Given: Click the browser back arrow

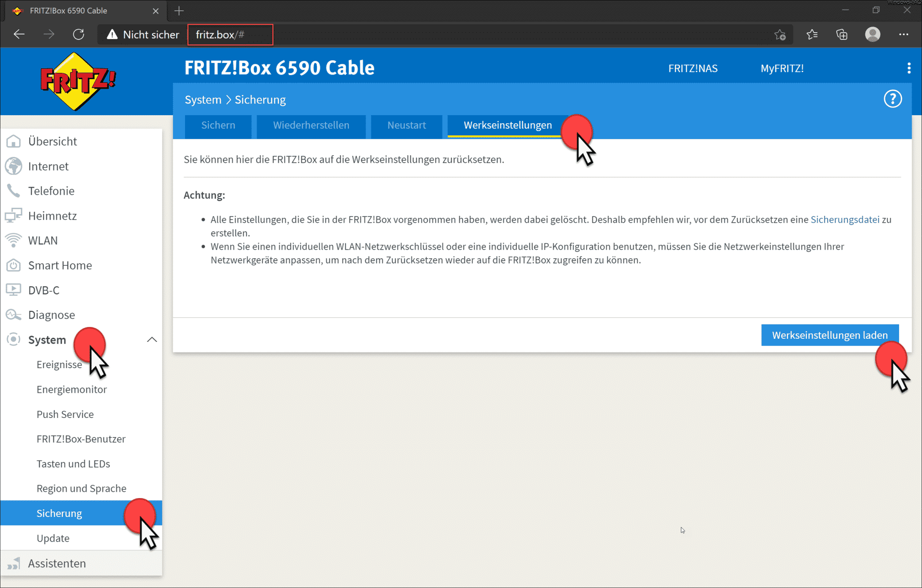Looking at the screenshot, I should 19,34.
